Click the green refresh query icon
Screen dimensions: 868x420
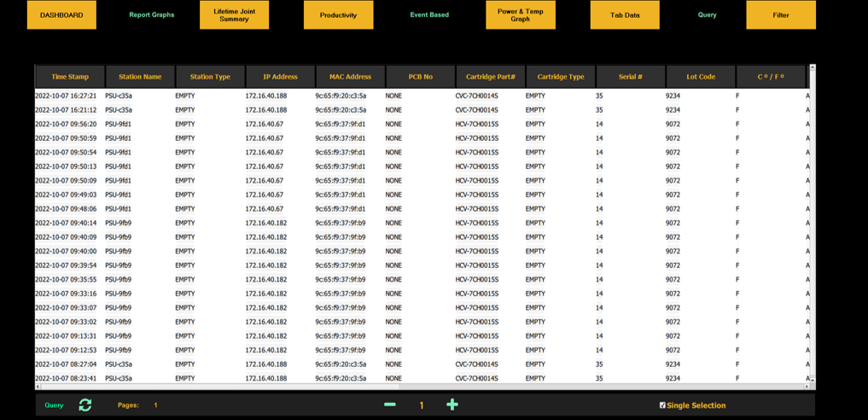click(x=84, y=405)
